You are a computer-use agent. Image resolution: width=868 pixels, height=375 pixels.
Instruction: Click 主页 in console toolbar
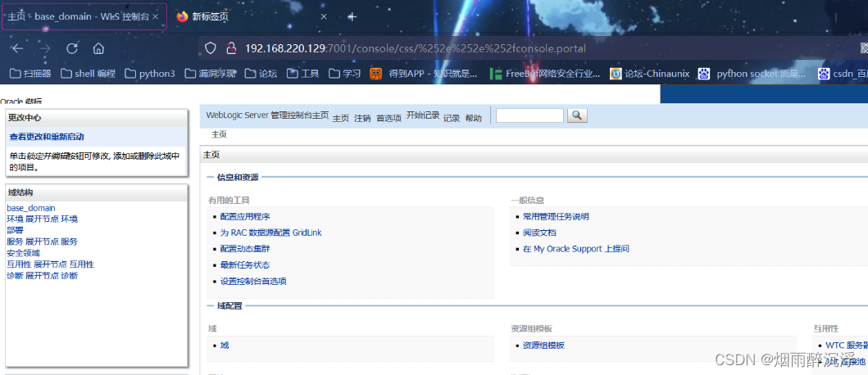(x=341, y=118)
